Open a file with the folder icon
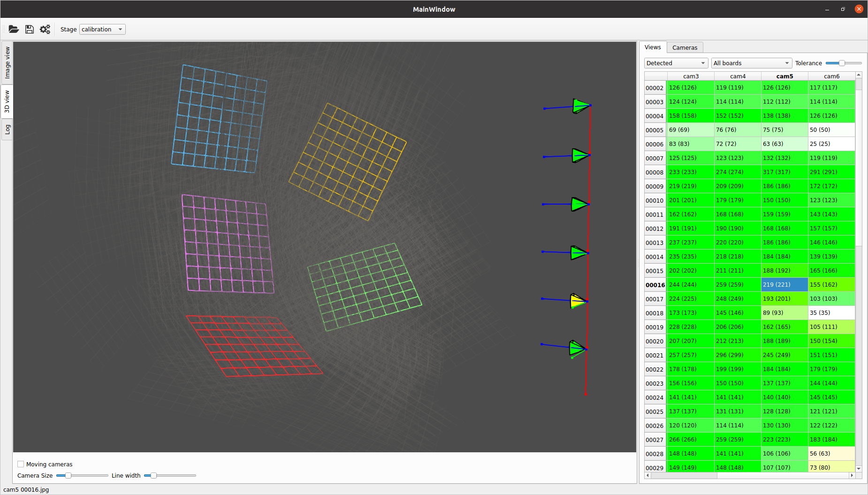Viewport: 868px width, 495px height. [x=14, y=29]
